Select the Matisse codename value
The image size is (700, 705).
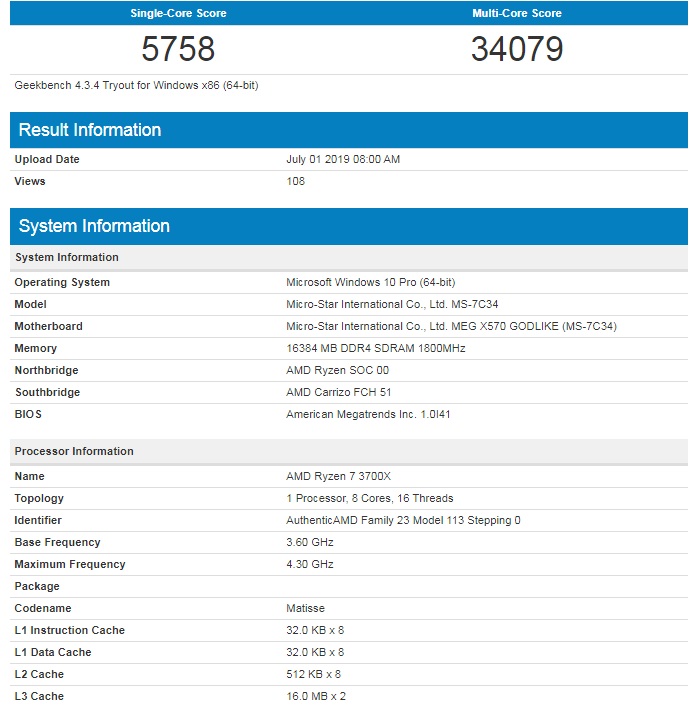tap(305, 608)
